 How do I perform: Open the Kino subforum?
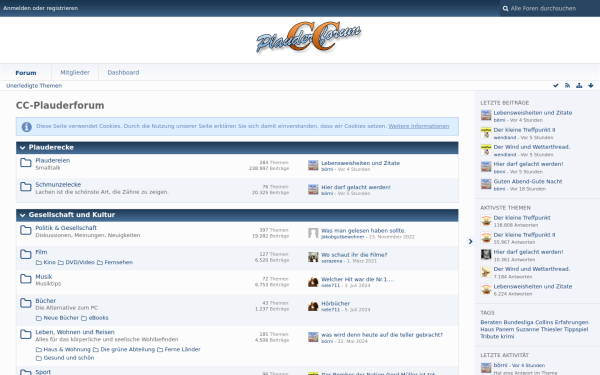coord(49,262)
